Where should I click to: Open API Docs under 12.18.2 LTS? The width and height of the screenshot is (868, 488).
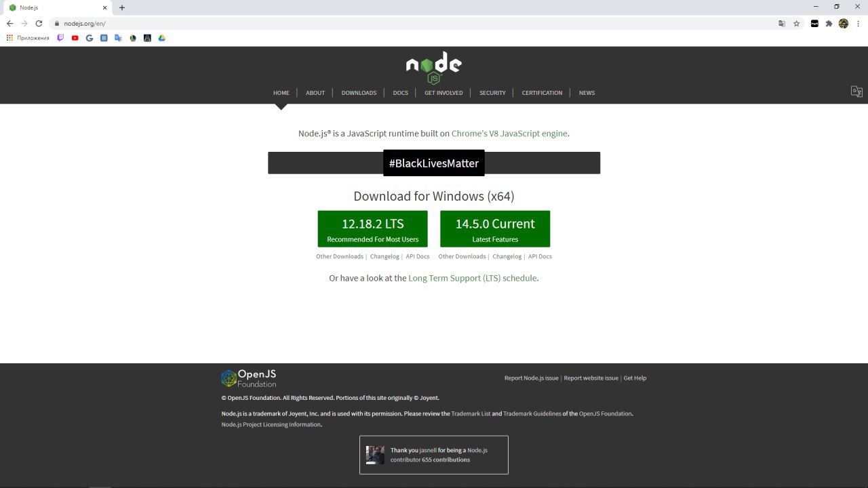click(x=418, y=257)
